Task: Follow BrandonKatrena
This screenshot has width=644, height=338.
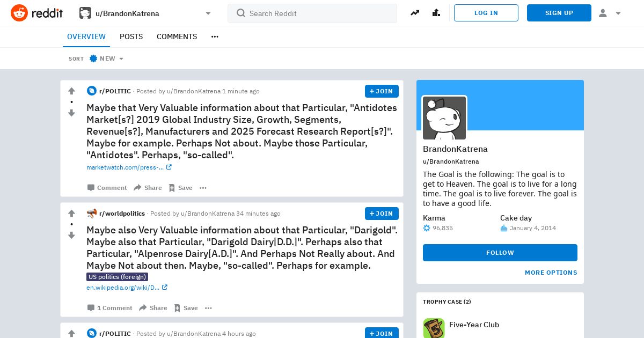Action: [500, 253]
